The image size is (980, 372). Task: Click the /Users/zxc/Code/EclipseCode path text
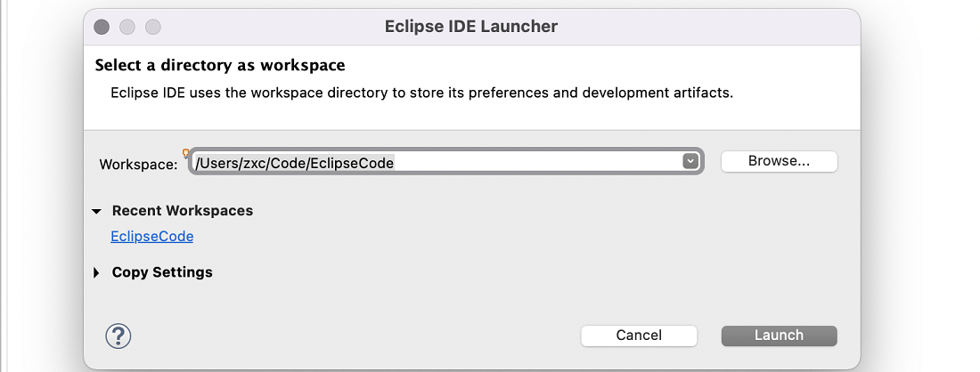pyautogui.click(x=294, y=163)
